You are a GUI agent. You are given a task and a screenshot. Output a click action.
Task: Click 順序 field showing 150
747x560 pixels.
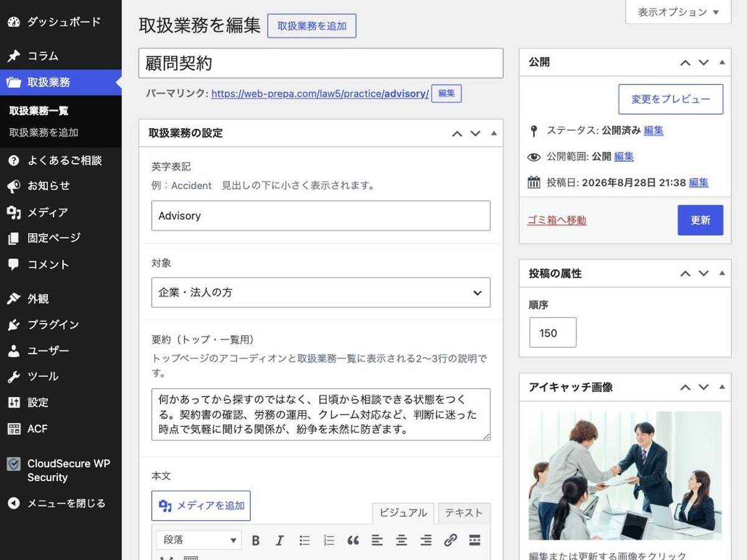553,333
